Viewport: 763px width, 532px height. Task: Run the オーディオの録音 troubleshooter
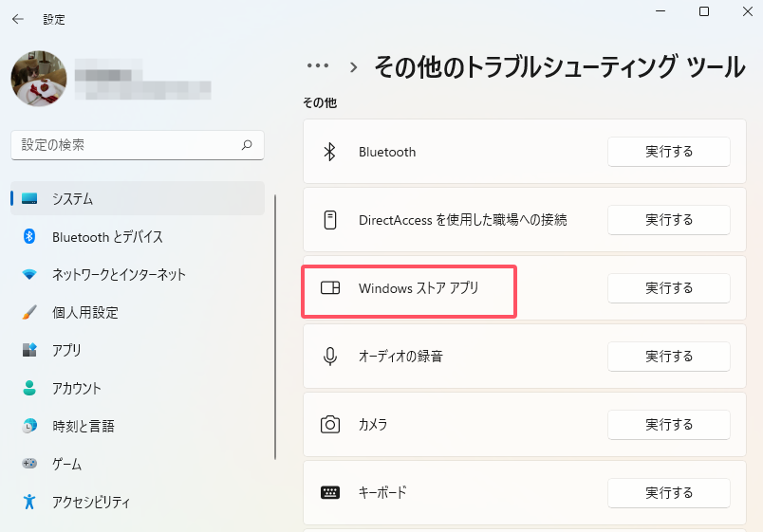pos(669,357)
